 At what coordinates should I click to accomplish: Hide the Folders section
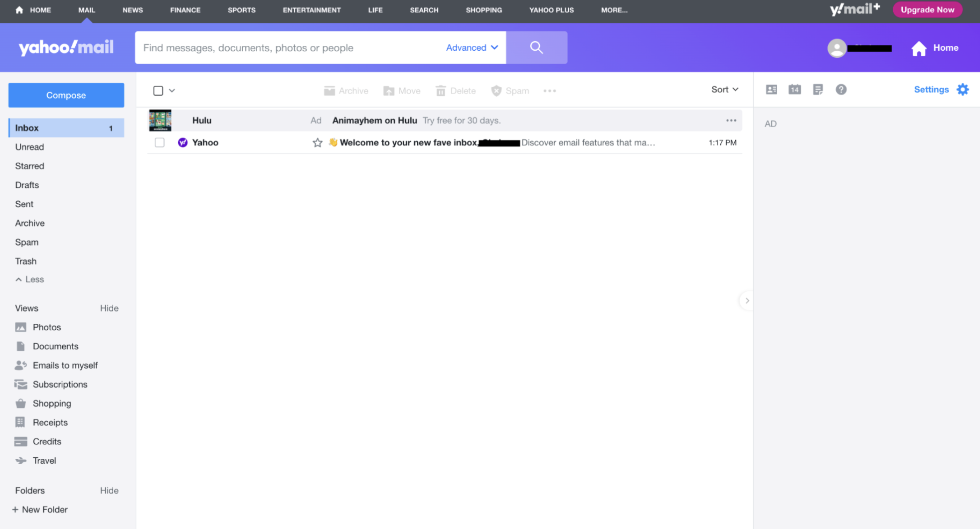pos(109,491)
